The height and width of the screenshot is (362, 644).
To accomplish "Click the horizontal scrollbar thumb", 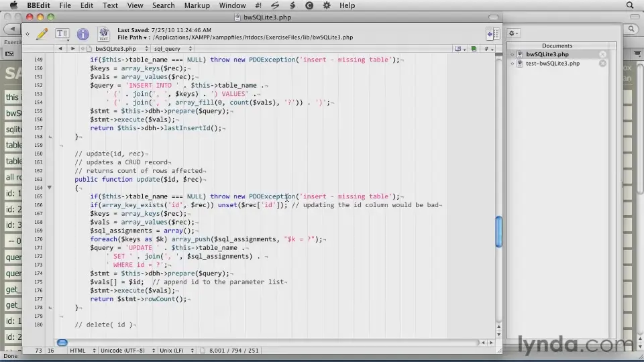I will (62, 343).
